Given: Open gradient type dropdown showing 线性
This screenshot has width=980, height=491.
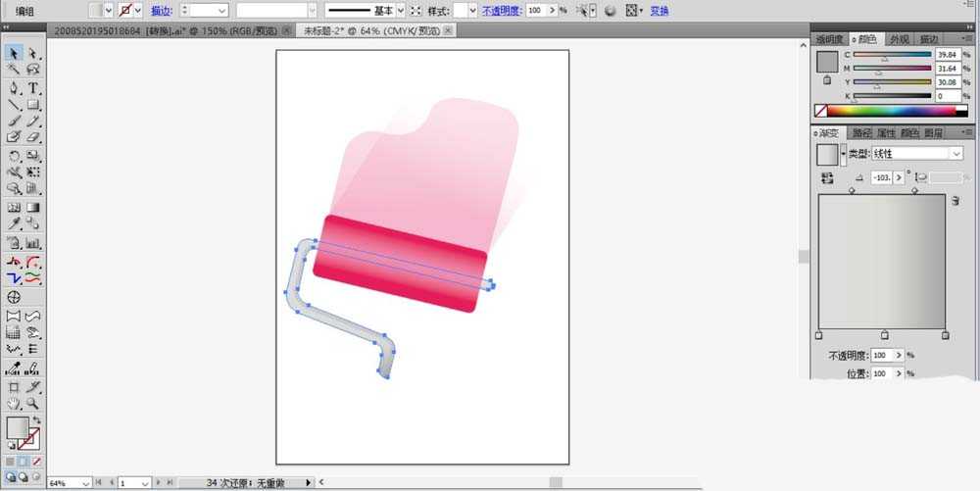Looking at the screenshot, I should [x=917, y=153].
